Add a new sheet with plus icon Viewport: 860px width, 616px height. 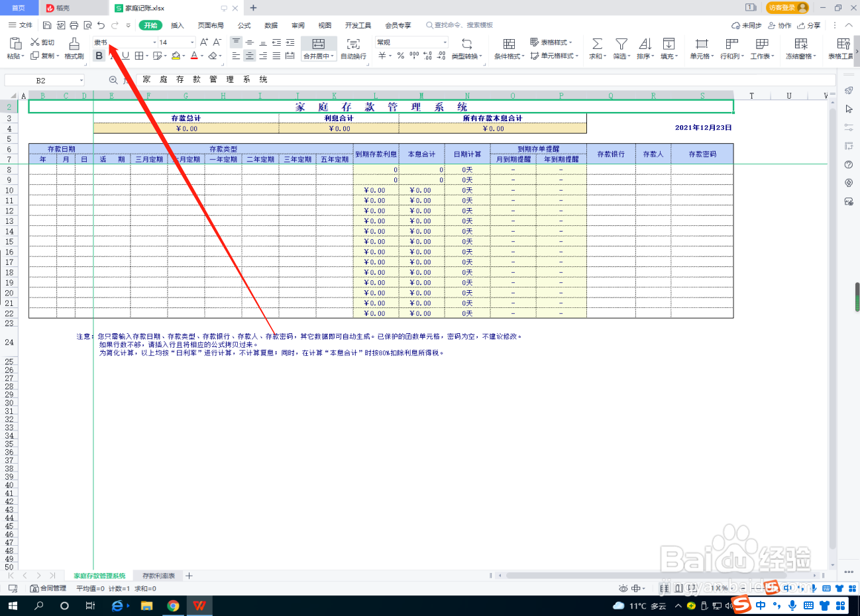pos(189,576)
